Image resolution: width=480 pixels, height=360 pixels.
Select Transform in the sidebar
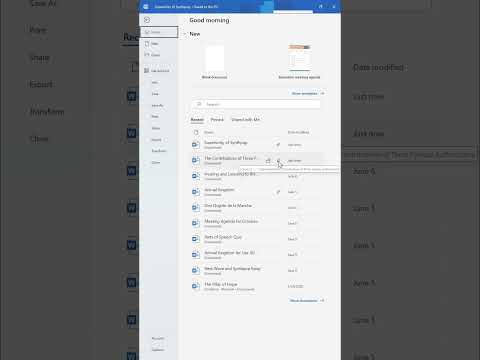pyautogui.click(x=159, y=151)
